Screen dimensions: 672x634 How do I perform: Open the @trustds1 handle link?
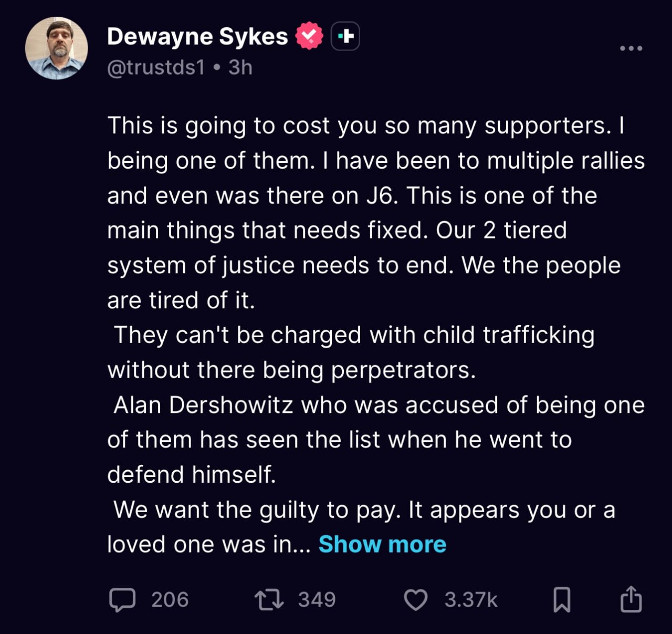click(156, 67)
